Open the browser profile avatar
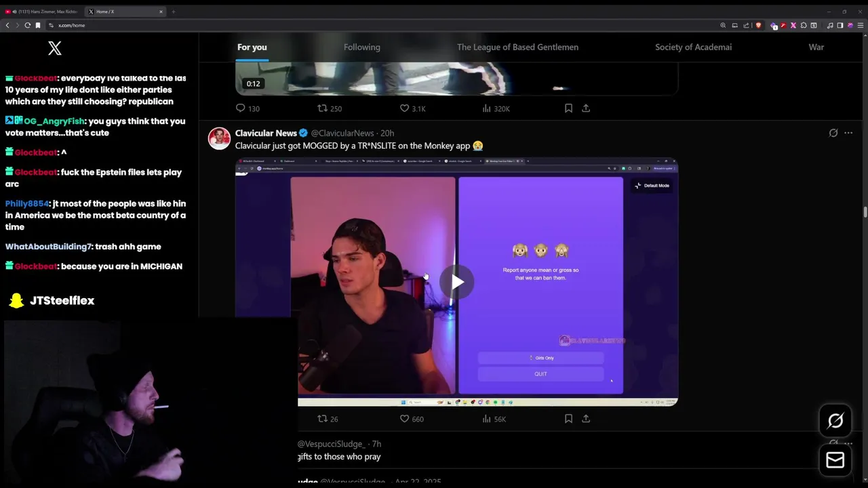The height and width of the screenshot is (488, 868). point(850,25)
